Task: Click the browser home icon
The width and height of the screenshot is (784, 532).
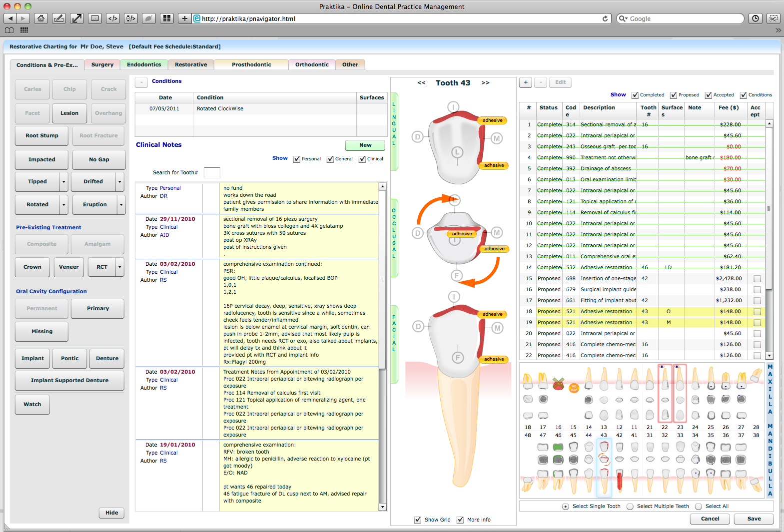Action: pyautogui.click(x=41, y=18)
